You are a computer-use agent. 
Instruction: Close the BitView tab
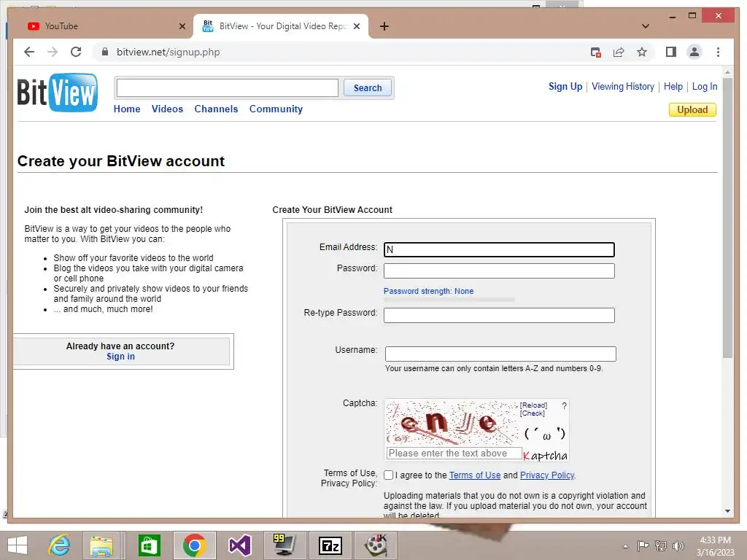tap(356, 26)
